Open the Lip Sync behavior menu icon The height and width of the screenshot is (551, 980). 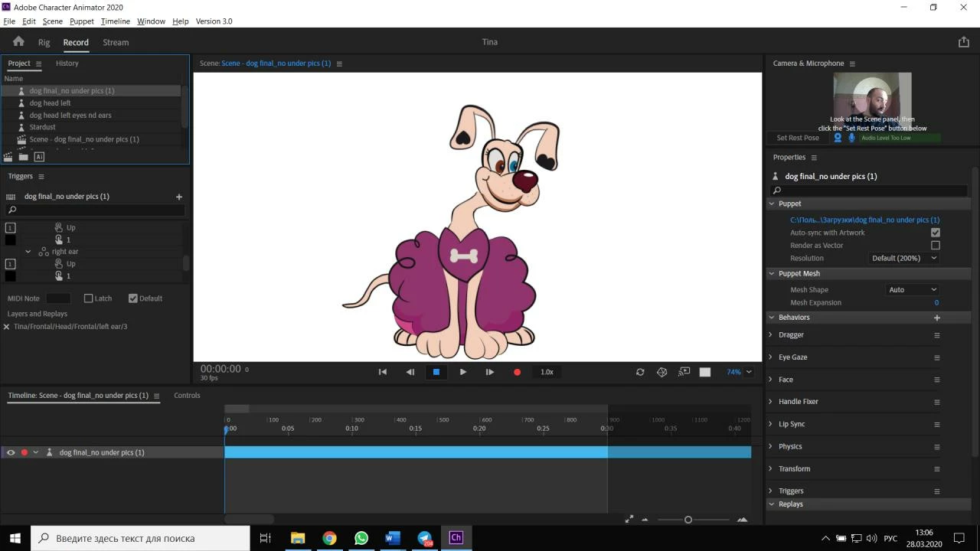click(x=936, y=425)
